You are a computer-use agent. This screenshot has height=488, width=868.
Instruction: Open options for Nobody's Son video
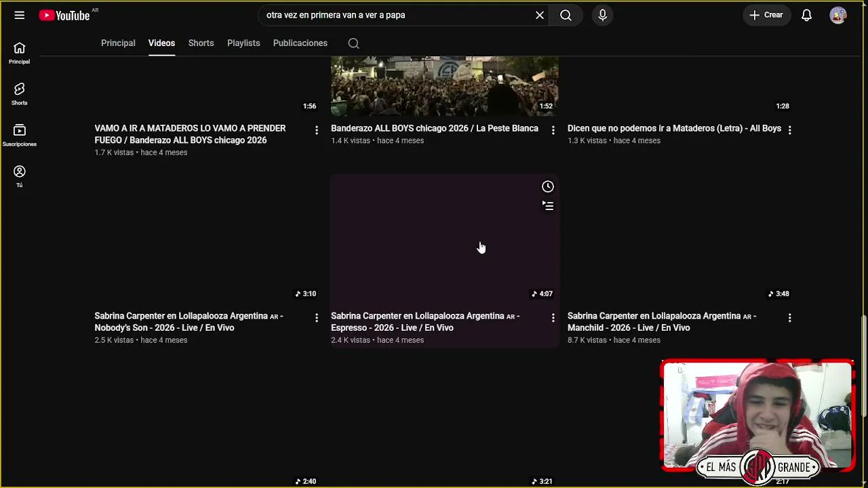(x=316, y=317)
